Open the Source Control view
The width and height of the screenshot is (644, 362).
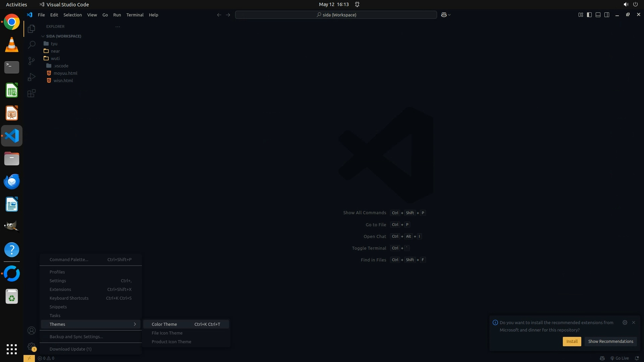(32, 61)
